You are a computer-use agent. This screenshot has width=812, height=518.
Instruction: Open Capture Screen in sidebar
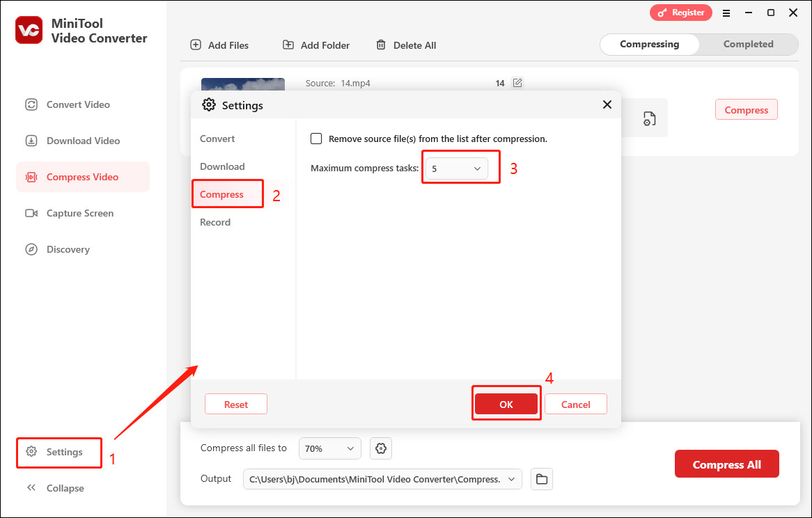(x=83, y=213)
